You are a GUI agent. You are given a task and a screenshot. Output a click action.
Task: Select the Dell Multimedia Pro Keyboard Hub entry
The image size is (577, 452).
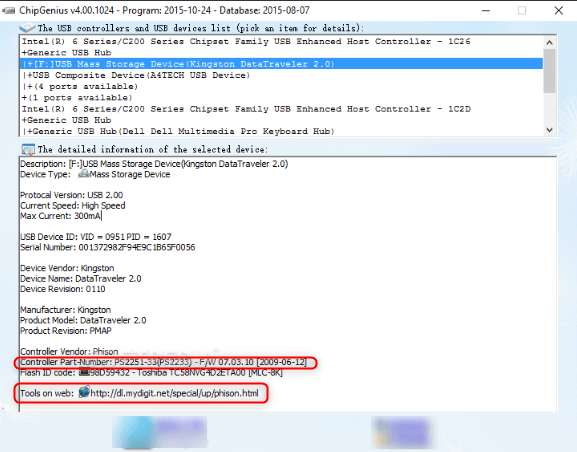coord(282,131)
